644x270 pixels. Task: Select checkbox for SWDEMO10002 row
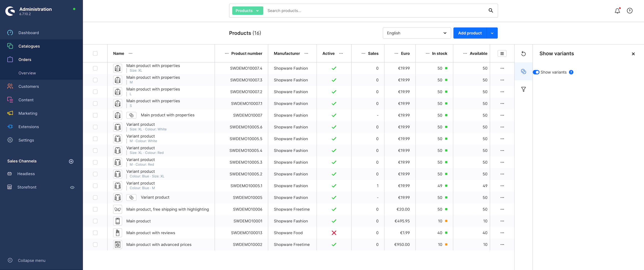95,244
